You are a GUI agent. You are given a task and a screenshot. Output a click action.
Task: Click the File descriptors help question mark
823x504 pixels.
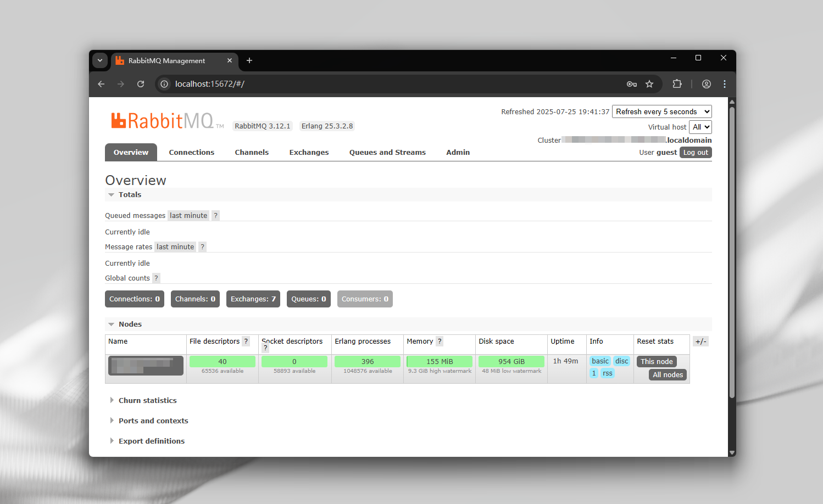point(246,341)
